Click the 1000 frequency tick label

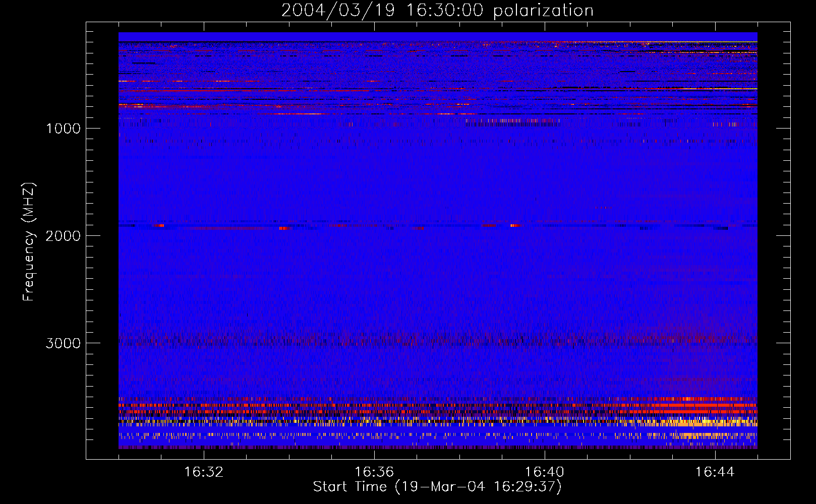63,129
